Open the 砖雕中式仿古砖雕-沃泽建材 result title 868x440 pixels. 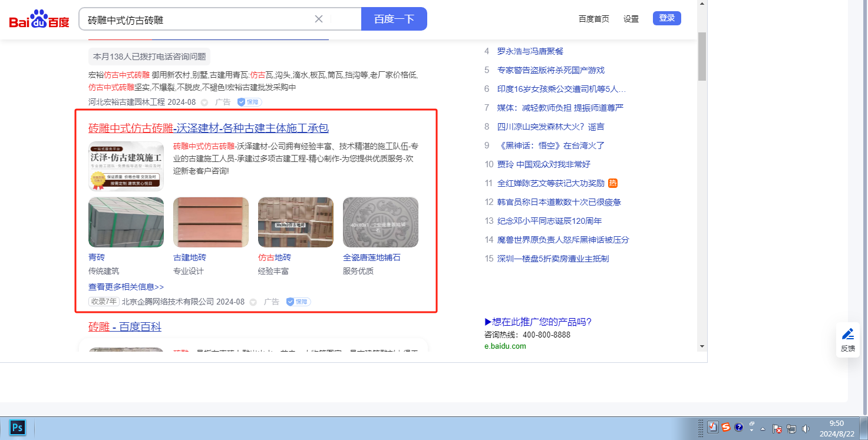click(209, 128)
